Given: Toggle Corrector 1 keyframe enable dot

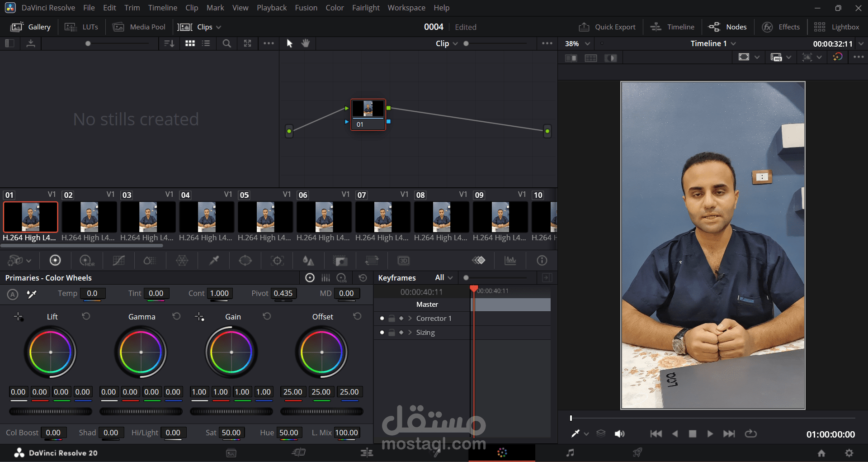Looking at the screenshot, I should click(382, 319).
